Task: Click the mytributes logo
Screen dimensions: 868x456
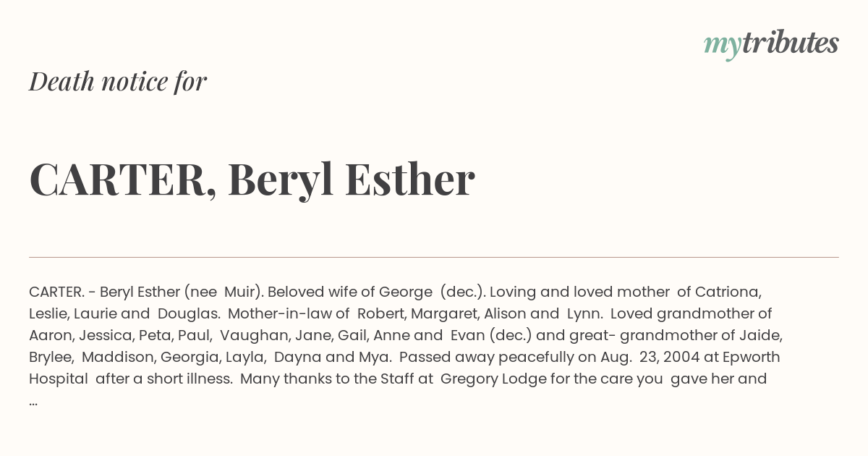Action: pyautogui.click(x=771, y=44)
